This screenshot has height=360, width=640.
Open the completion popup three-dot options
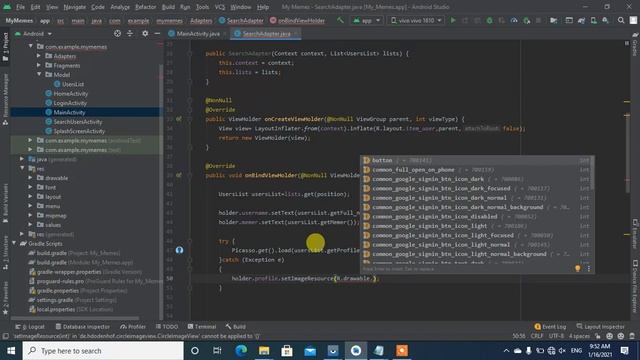tap(589, 268)
